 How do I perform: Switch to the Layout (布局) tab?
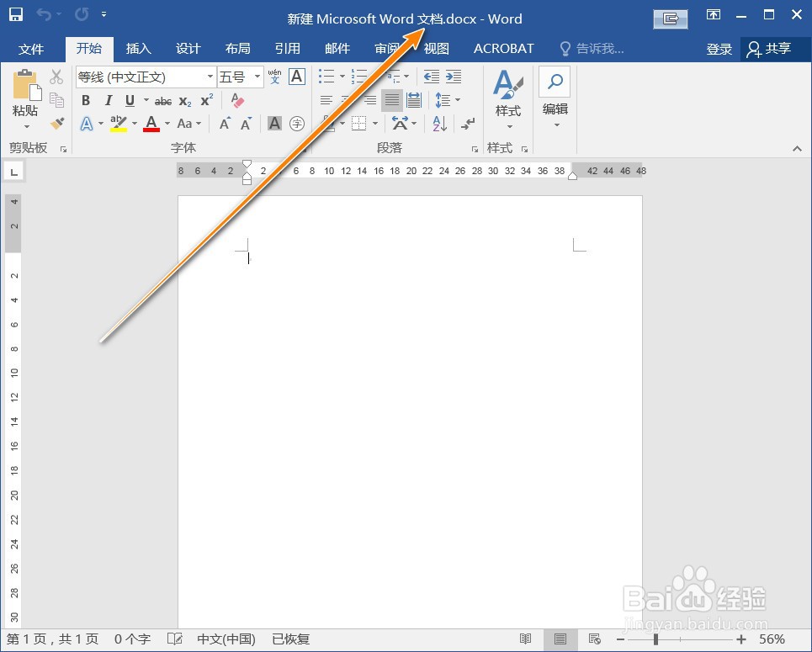(x=237, y=49)
